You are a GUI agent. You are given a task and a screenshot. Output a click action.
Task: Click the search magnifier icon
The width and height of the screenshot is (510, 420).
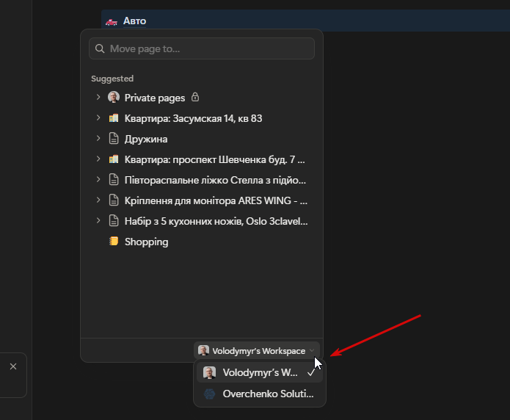(x=100, y=49)
